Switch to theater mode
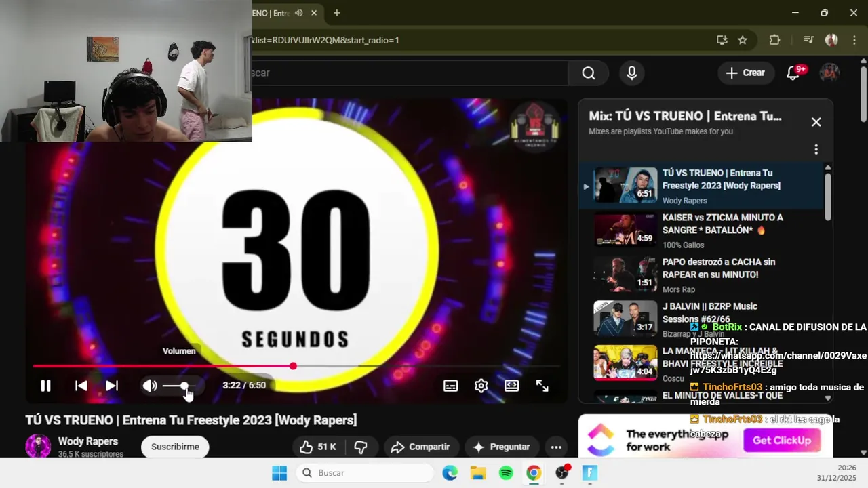868x488 pixels. [511, 386]
